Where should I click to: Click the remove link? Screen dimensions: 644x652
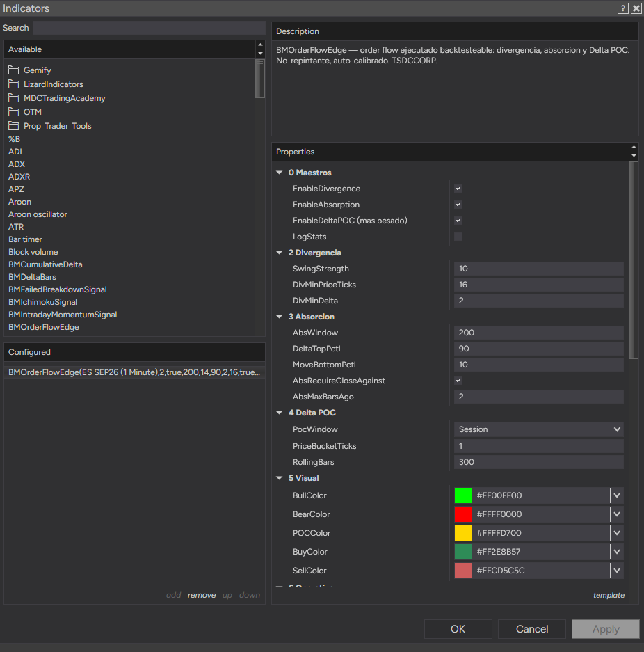coord(202,595)
